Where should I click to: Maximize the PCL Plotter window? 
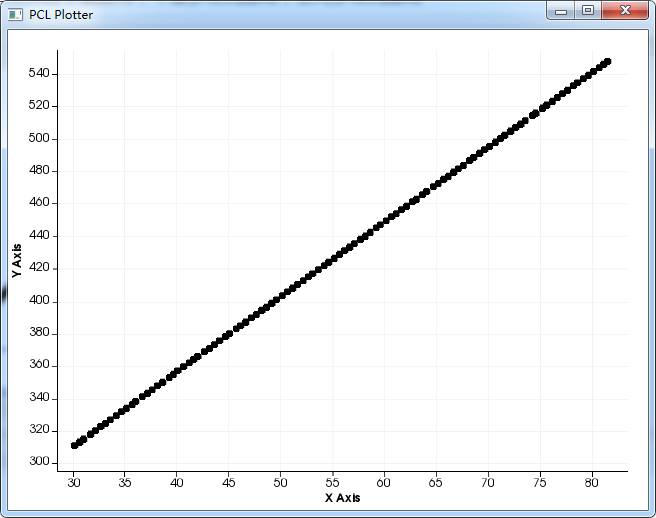click(588, 10)
